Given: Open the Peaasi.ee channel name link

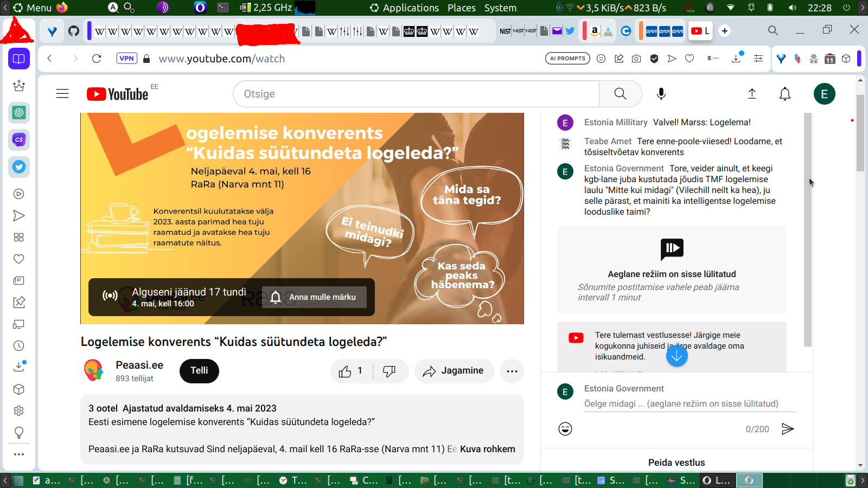Looking at the screenshot, I should pos(139,365).
